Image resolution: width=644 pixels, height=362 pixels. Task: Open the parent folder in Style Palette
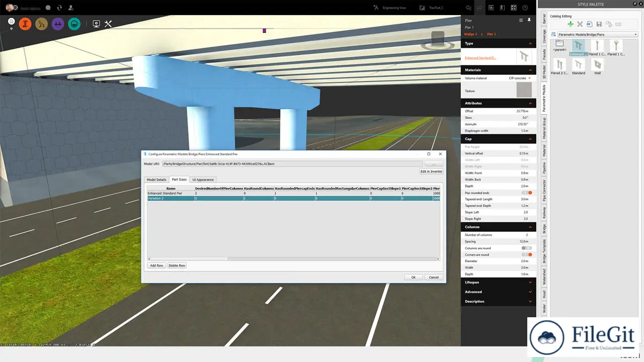[x=559, y=46]
